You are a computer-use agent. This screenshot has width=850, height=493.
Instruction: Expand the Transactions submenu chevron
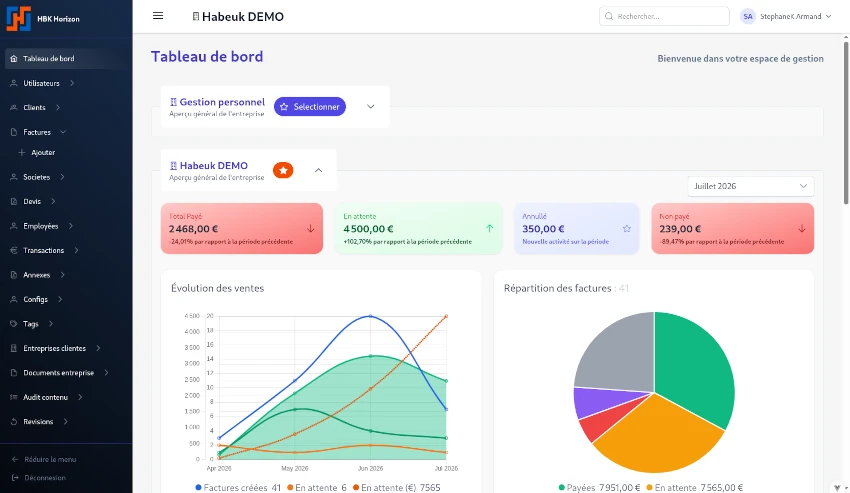pyautogui.click(x=76, y=250)
